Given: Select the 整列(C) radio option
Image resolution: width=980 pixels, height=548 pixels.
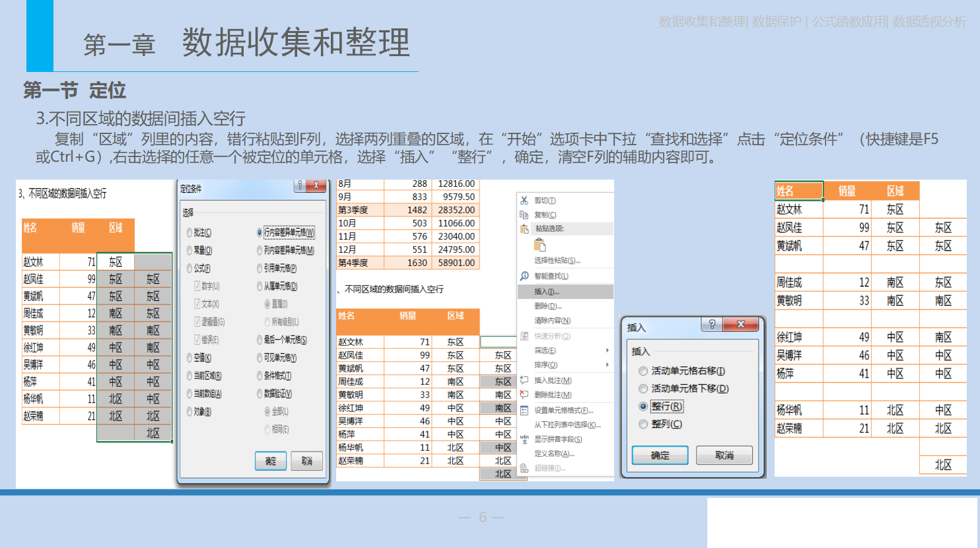Looking at the screenshot, I should click(643, 424).
